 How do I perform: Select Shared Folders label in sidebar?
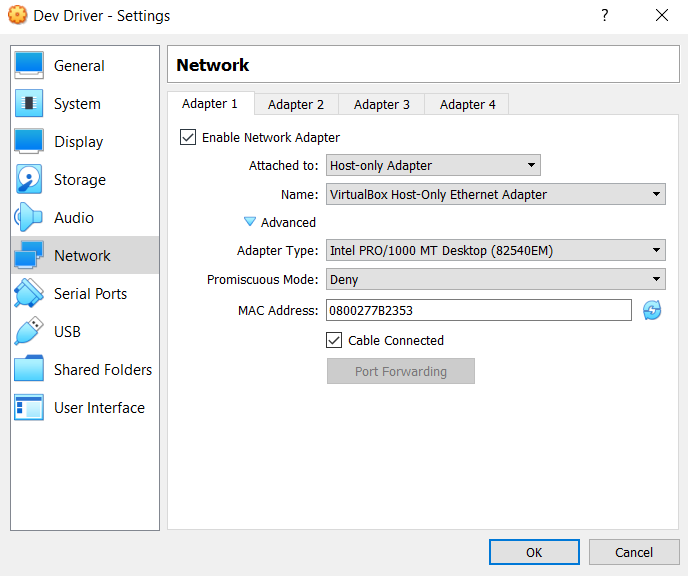[x=103, y=370]
